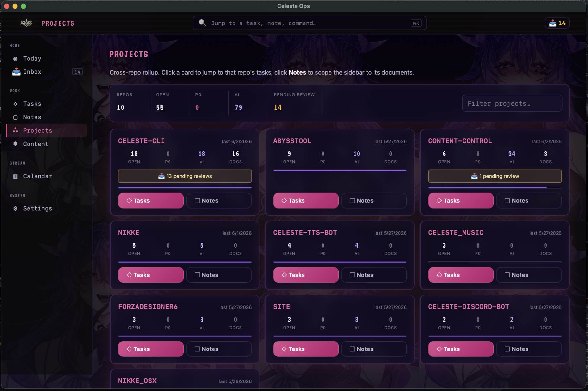The image size is (588, 391).
Task: Go to Notes in the sidebar
Action: [x=47, y=117]
